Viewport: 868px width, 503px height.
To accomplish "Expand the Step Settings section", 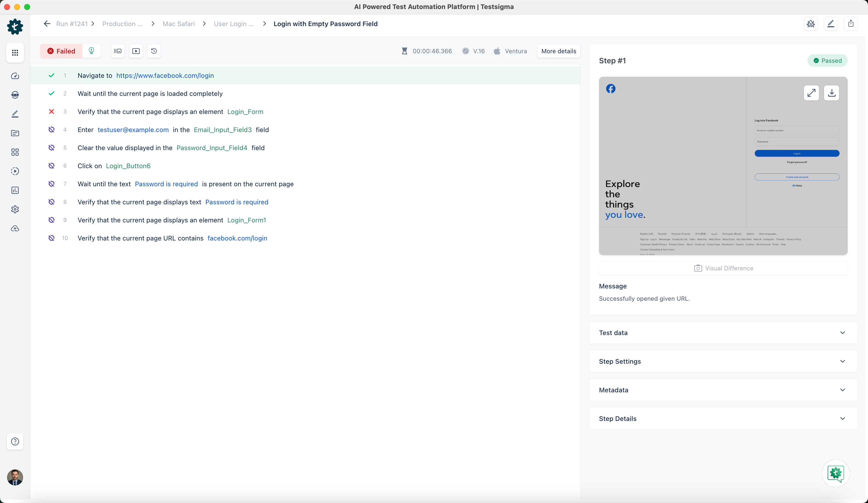I will click(x=723, y=361).
